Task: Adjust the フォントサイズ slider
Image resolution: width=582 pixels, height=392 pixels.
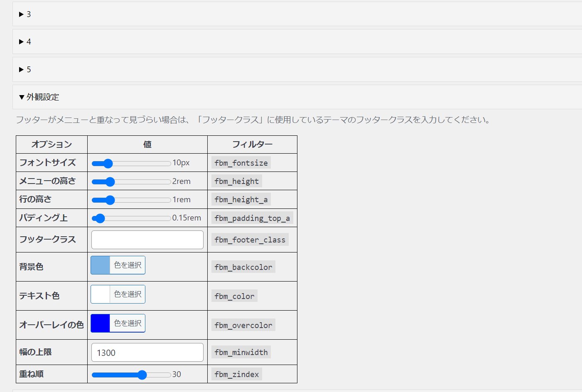Action: (x=108, y=163)
